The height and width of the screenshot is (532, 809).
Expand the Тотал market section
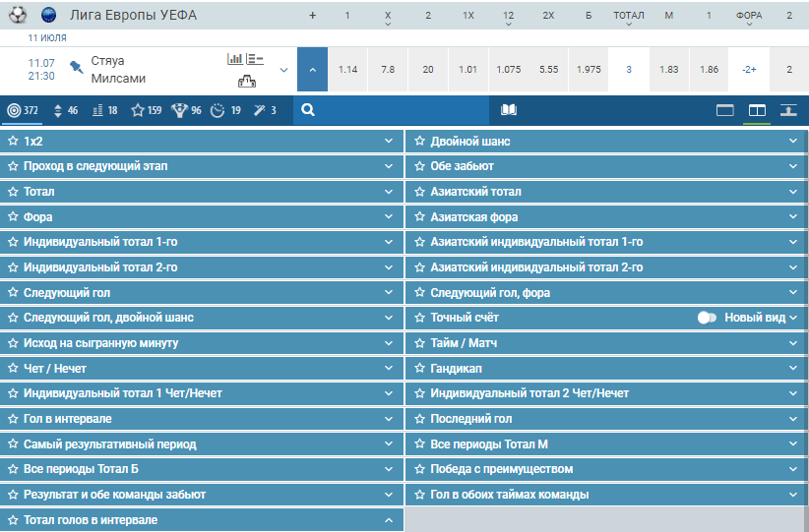pyautogui.click(x=201, y=191)
